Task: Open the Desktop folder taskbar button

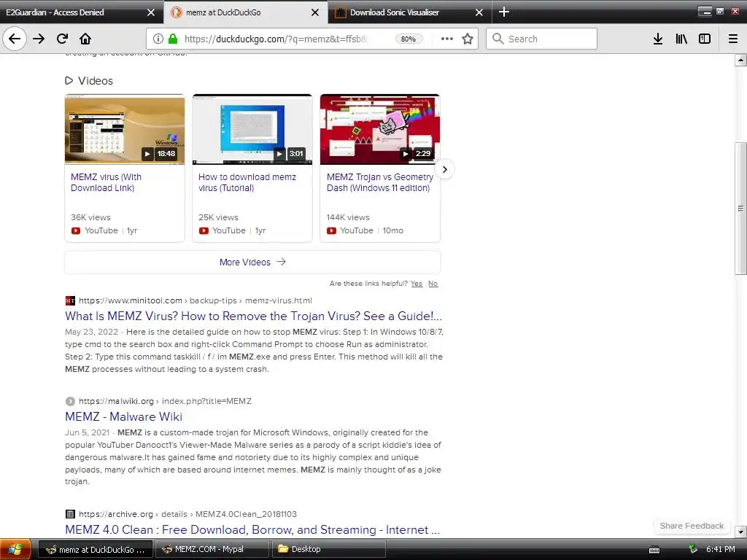Action: (x=329, y=549)
